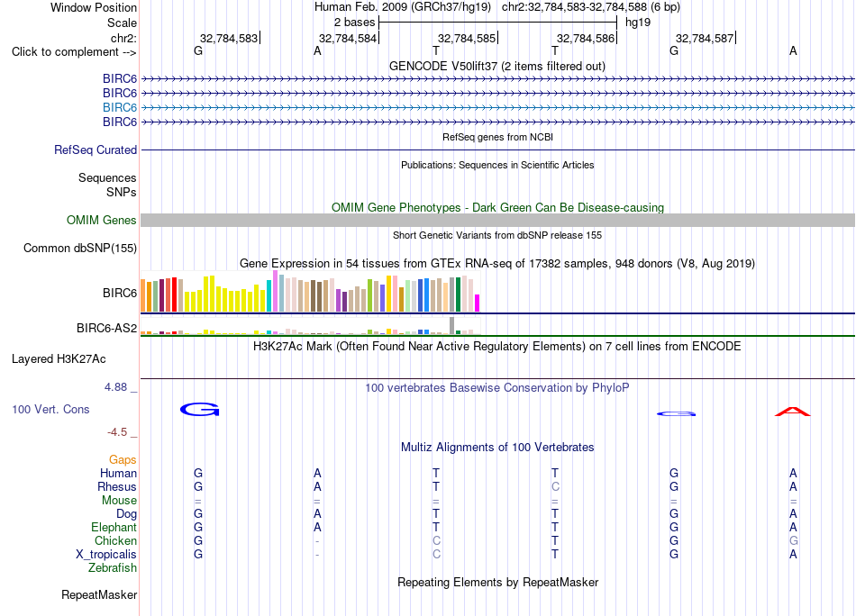
Task: Click the RefSeq genes from NCBI title
Action: pyautogui.click(x=497, y=137)
